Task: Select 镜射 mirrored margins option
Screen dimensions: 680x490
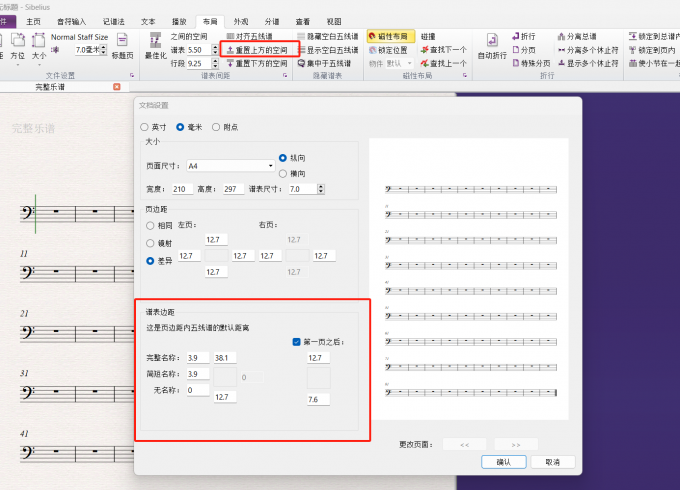Action: tap(150, 243)
